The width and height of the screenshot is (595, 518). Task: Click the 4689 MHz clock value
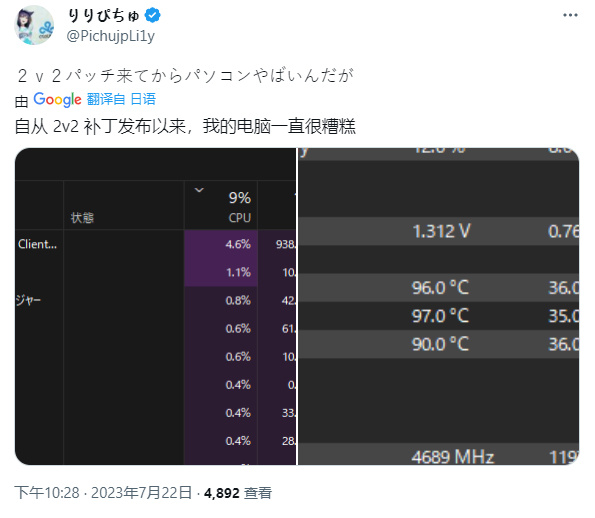[x=453, y=457]
